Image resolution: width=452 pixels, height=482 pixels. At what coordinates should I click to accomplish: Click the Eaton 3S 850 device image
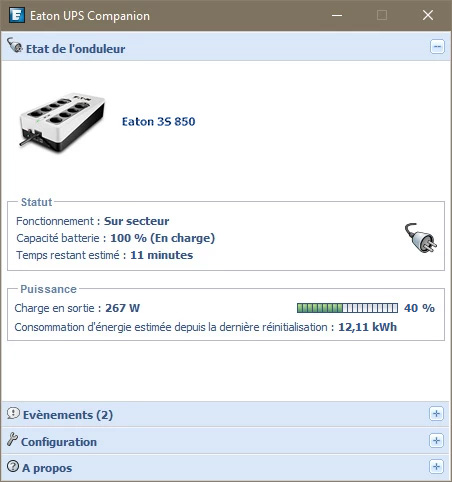coord(61,123)
